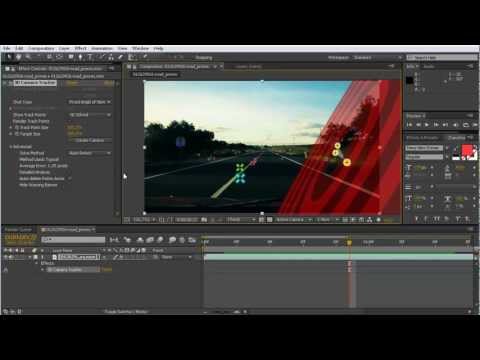This screenshot has width=480, height=360.
Task: Collapse the Advanced section
Action: coord(11,147)
